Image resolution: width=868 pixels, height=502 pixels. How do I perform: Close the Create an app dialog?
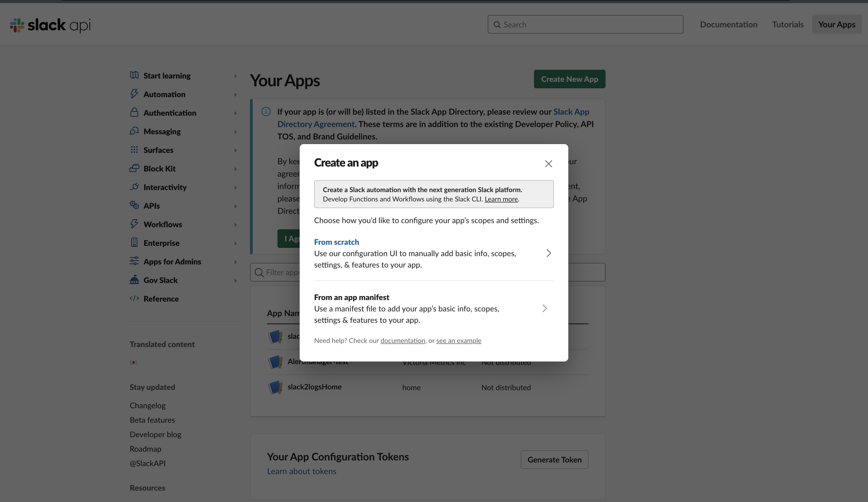[548, 163]
